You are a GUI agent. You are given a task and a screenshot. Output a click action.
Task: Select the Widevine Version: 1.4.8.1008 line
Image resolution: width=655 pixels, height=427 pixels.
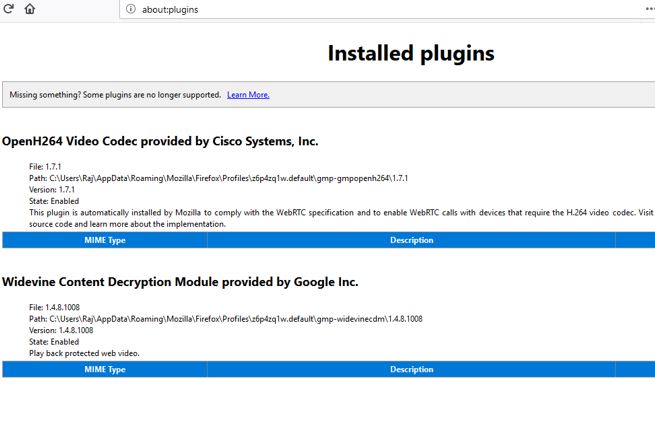pyautogui.click(x=61, y=330)
